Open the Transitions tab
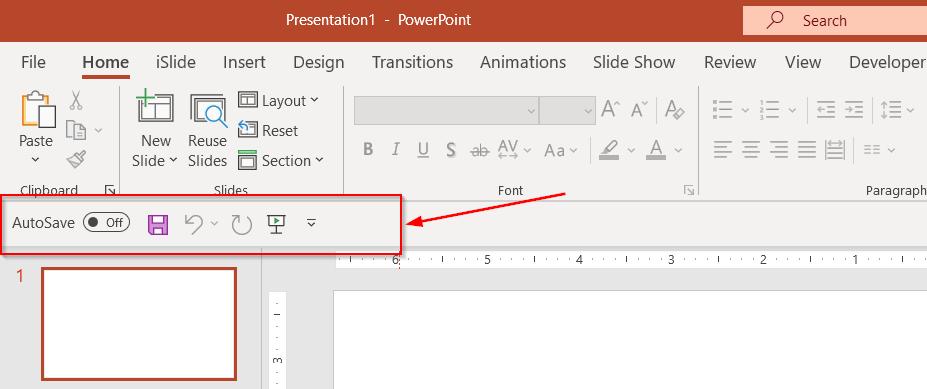The width and height of the screenshot is (927, 389). pyautogui.click(x=413, y=62)
